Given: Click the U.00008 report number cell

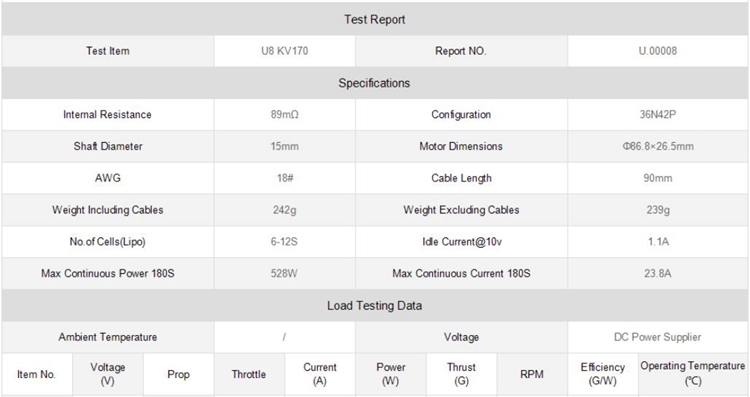Looking at the screenshot, I should (658, 51).
